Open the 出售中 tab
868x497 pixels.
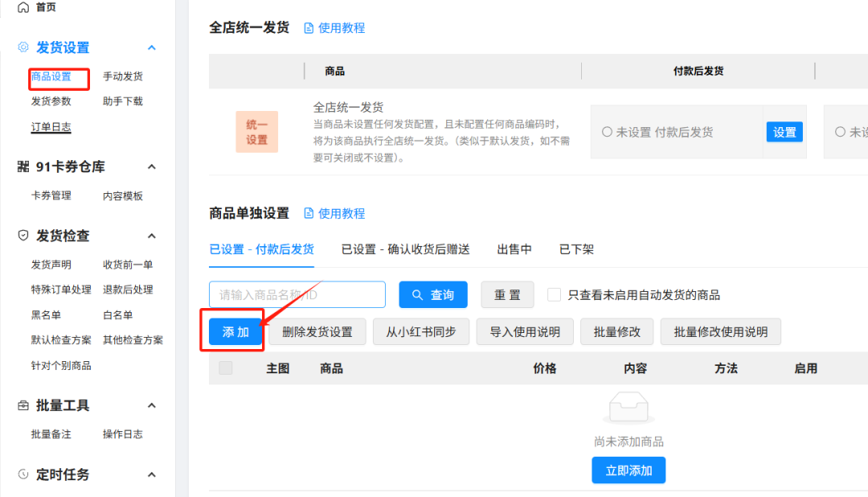click(514, 249)
